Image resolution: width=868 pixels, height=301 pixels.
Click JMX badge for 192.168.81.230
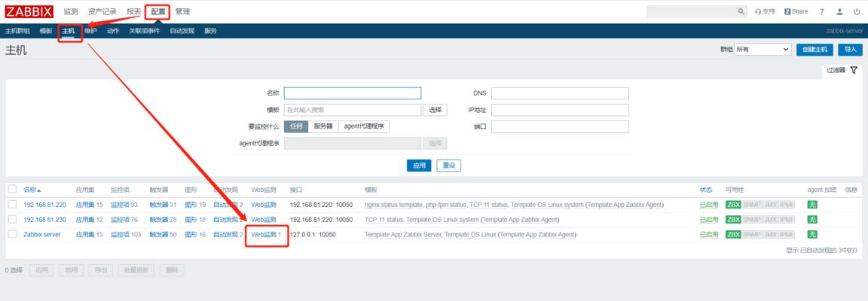[769, 220]
